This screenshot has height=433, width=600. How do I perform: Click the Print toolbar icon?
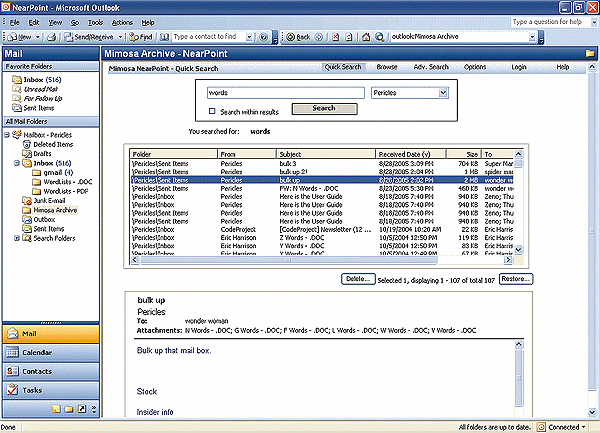[52, 37]
